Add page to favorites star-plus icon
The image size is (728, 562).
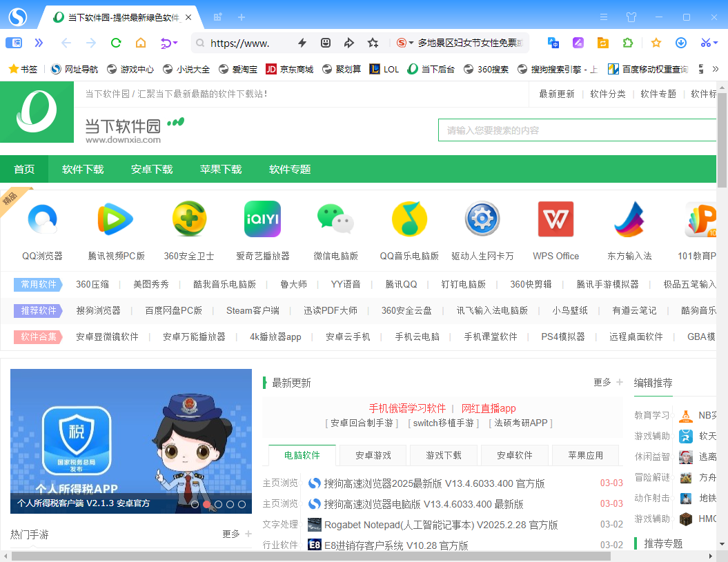[373, 43]
